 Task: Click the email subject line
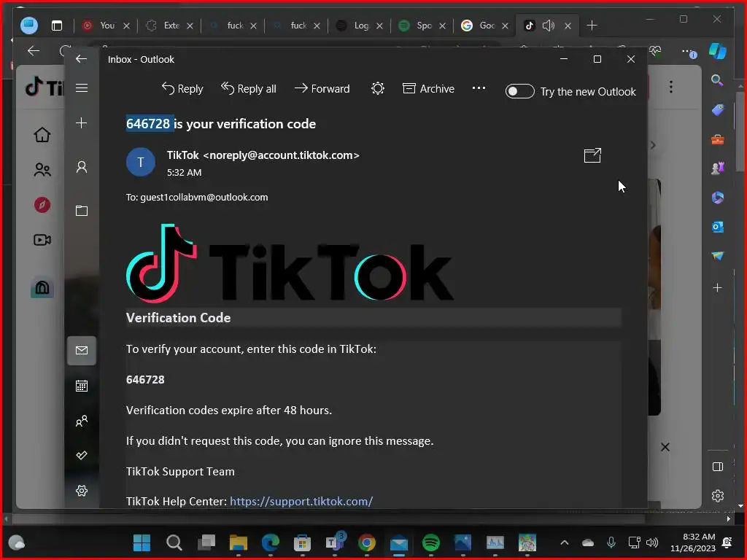[x=220, y=124]
